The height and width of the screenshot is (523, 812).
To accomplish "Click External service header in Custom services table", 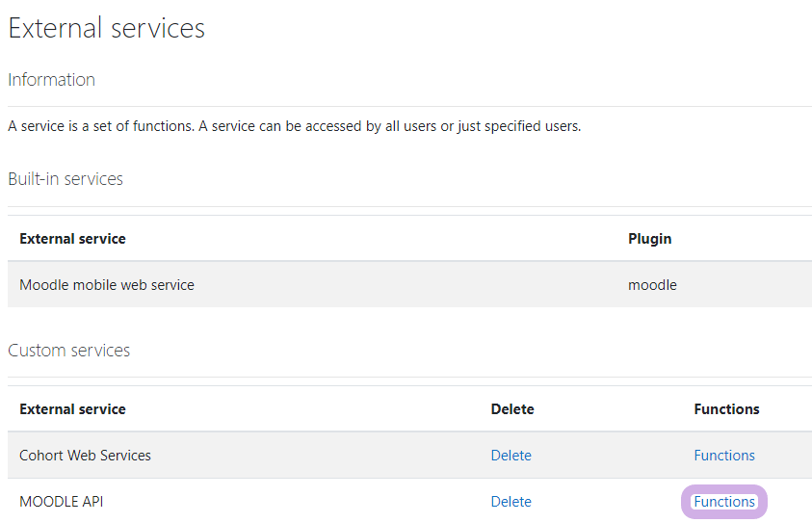I will pyautogui.click(x=72, y=409).
